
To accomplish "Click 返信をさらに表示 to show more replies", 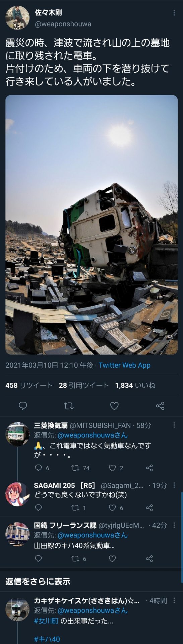I will click(x=38, y=581).
